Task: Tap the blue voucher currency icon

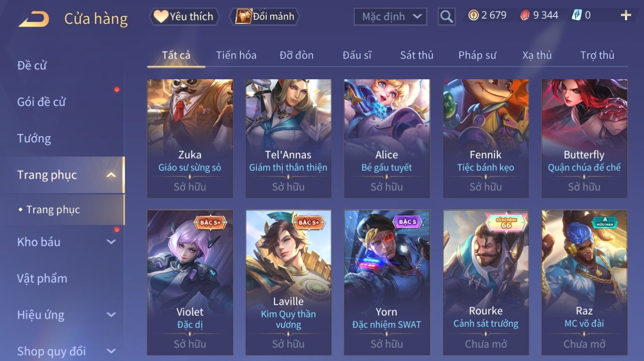Action: click(x=576, y=16)
